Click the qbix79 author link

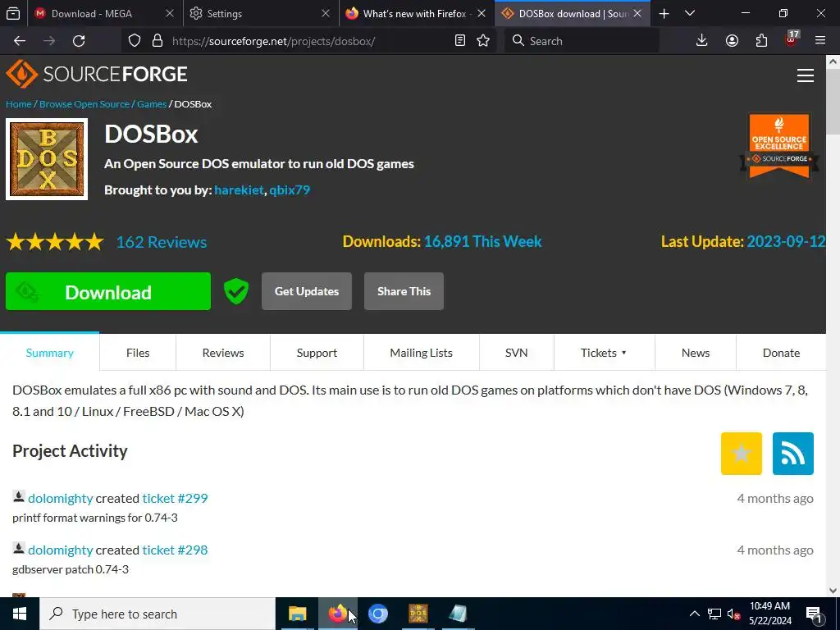pos(290,189)
